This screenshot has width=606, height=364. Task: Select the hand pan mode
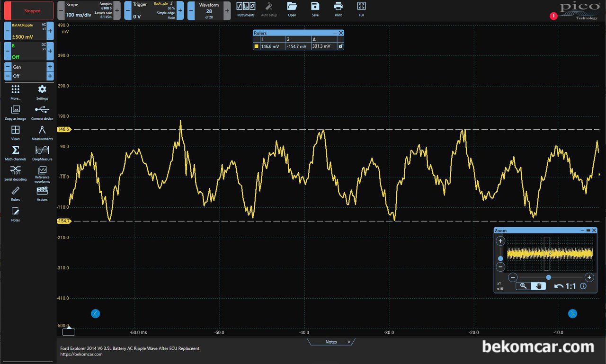pos(538,286)
